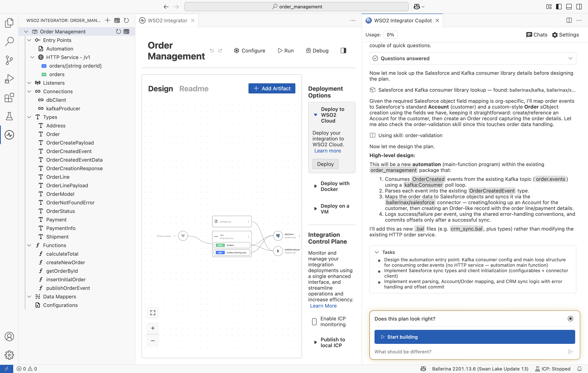Open the Explorer view in activity bar
588x373 pixels.
click(9, 23)
